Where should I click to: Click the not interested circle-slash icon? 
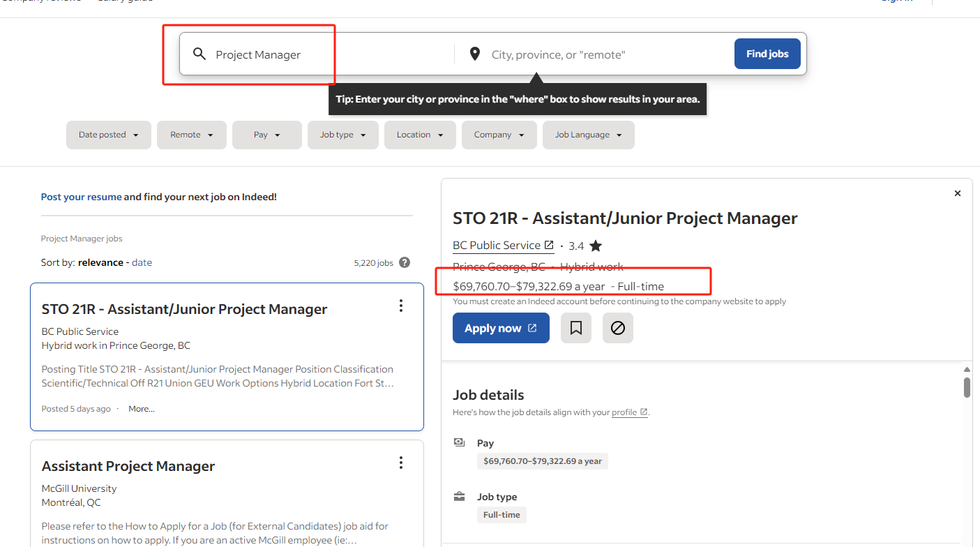pos(618,328)
